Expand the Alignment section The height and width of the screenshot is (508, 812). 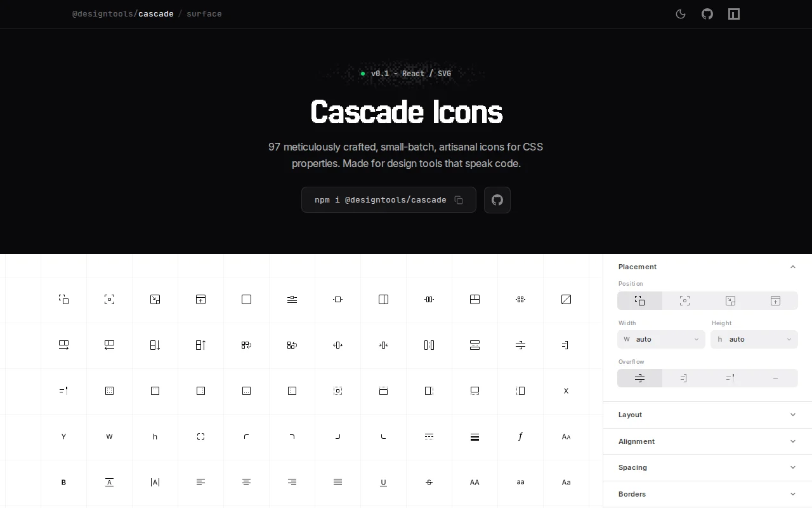(707, 441)
